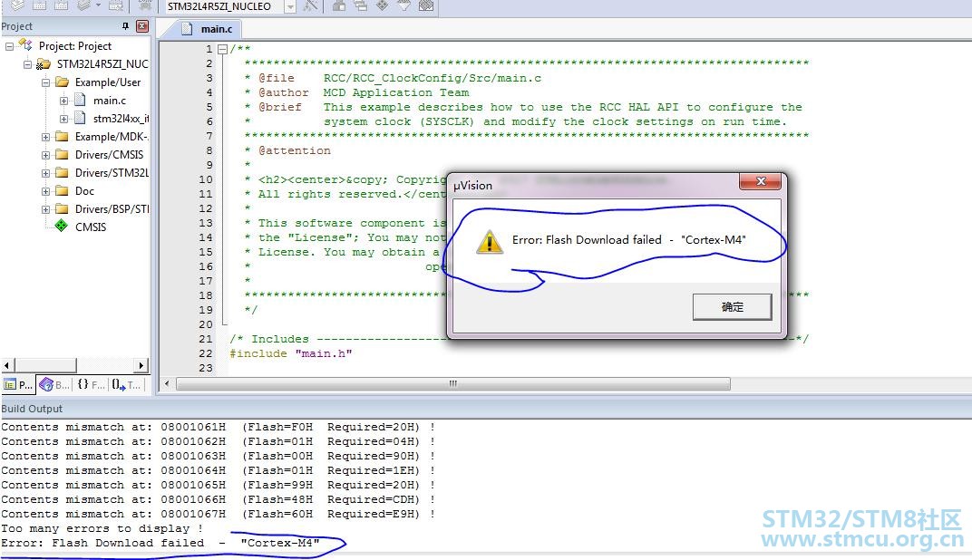Switch to the main.c editor tab
This screenshot has height=560, width=972.
208,29
